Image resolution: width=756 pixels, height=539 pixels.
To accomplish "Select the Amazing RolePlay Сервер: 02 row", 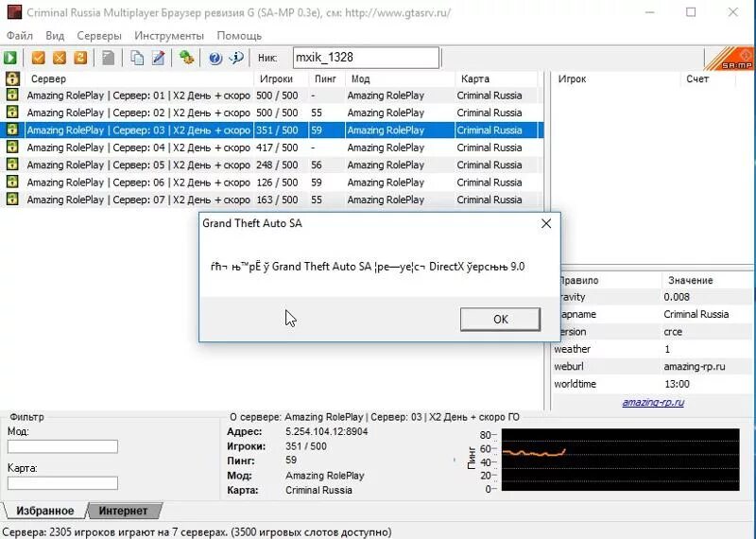I will 272,113.
